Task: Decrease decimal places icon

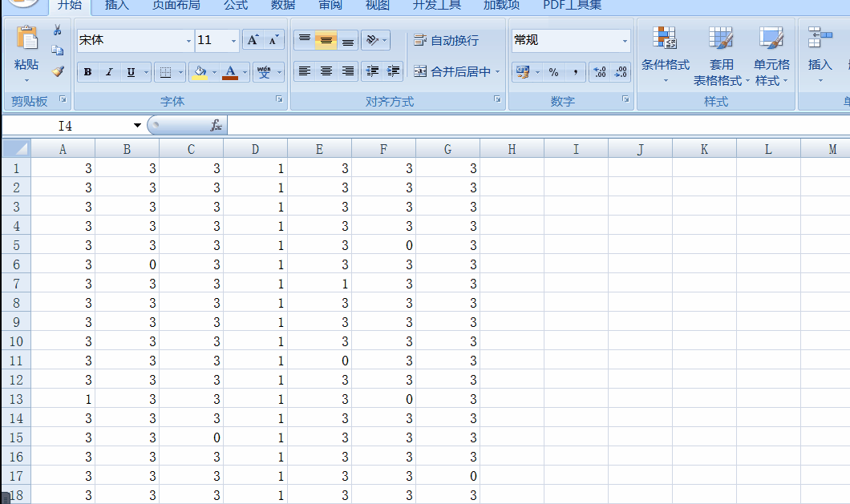Action: pos(621,71)
